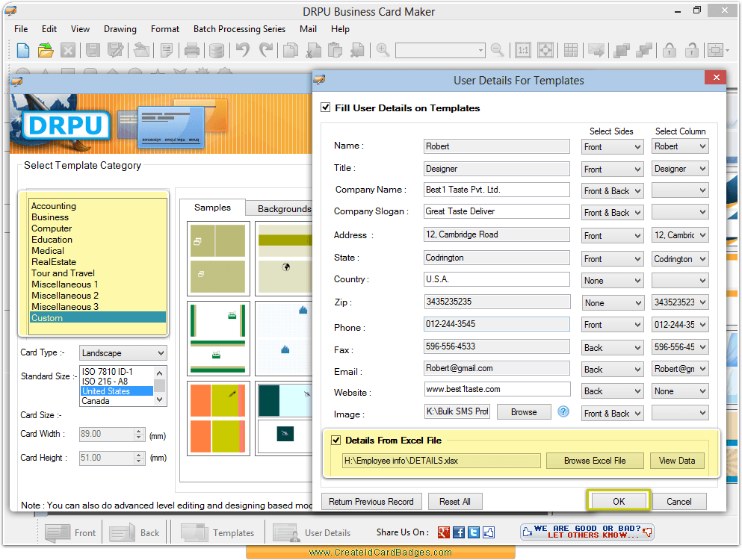
Task: Print using the toolbar printer icon
Action: pyautogui.click(x=191, y=50)
